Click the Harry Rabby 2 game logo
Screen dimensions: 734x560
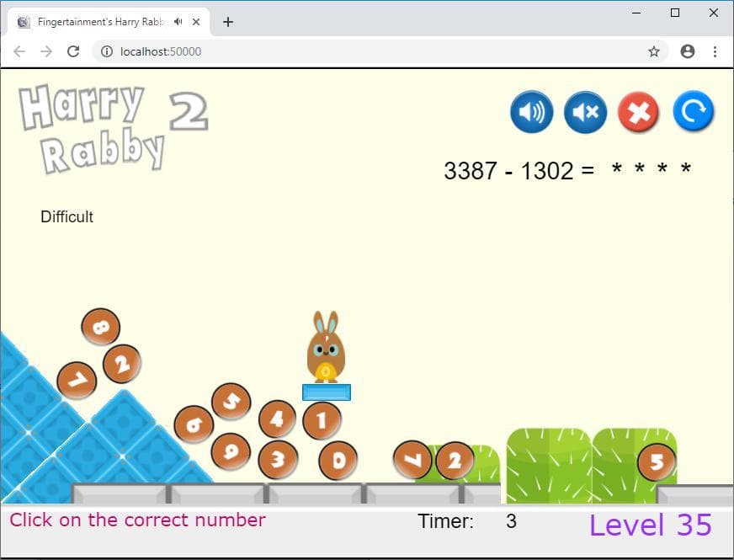[x=114, y=127]
